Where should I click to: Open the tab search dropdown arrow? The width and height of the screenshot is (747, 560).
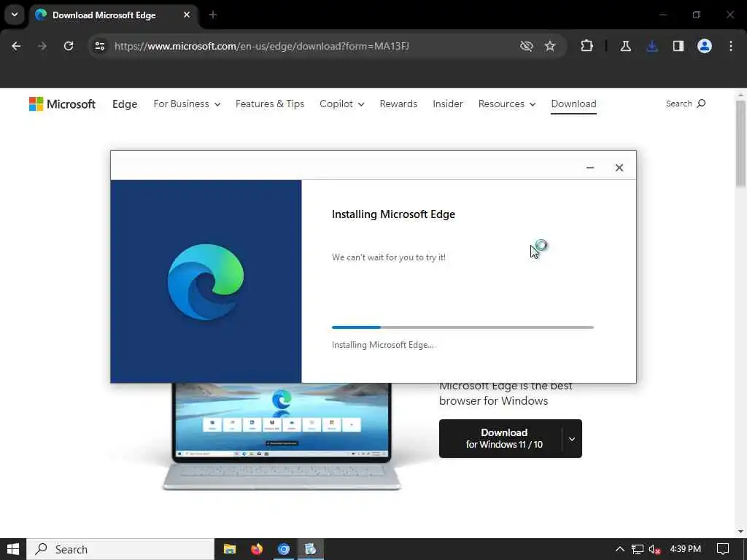coord(15,15)
